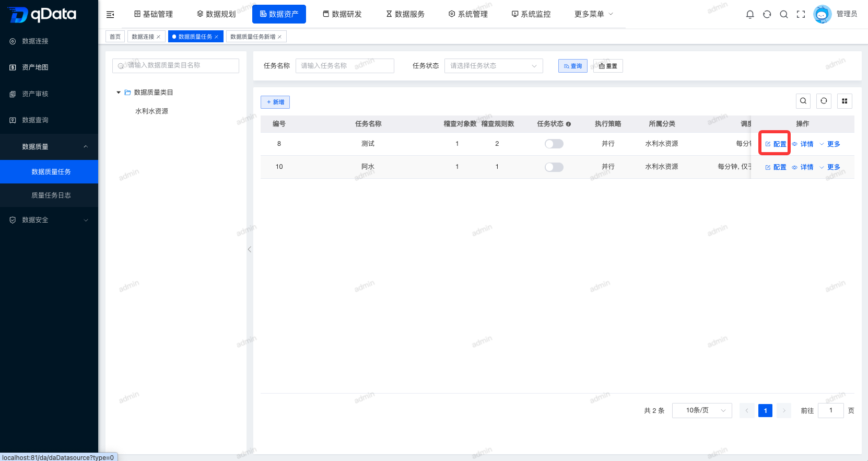Switch to 数据规划 top menu
This screenshot has width=868, height=461.
pos(216,14)
